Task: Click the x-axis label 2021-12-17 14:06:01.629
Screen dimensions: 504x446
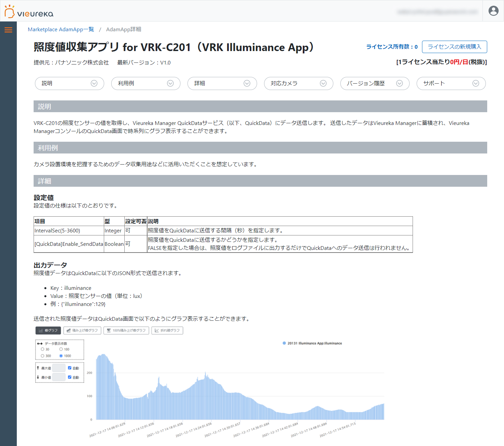Action: pyautogui.click(x=108, y=430)
